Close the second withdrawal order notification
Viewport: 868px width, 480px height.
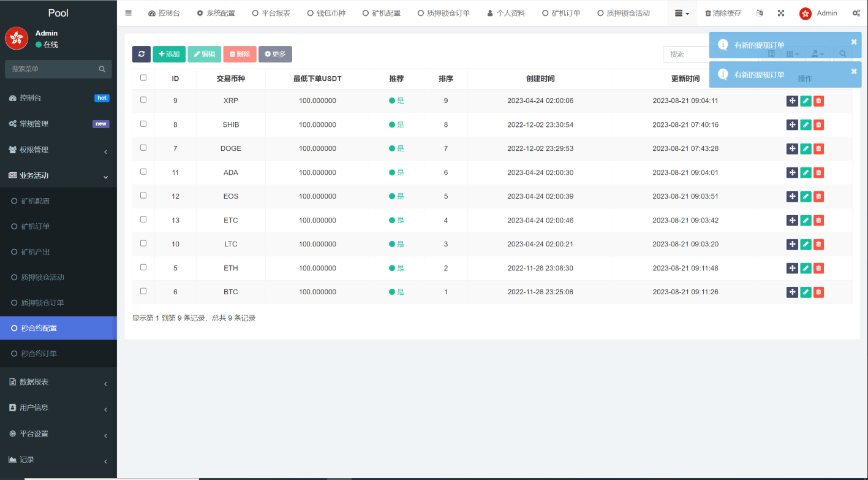coord(854,71)
